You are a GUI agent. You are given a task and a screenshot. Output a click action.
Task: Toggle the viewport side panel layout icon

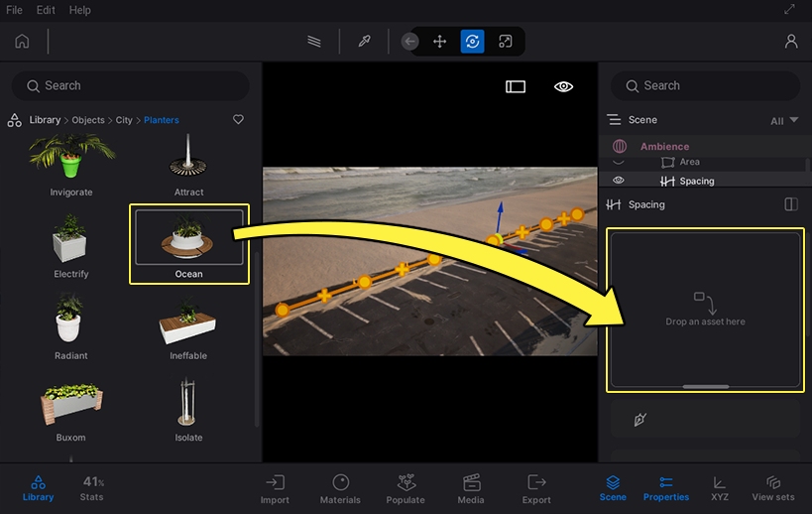516,87
